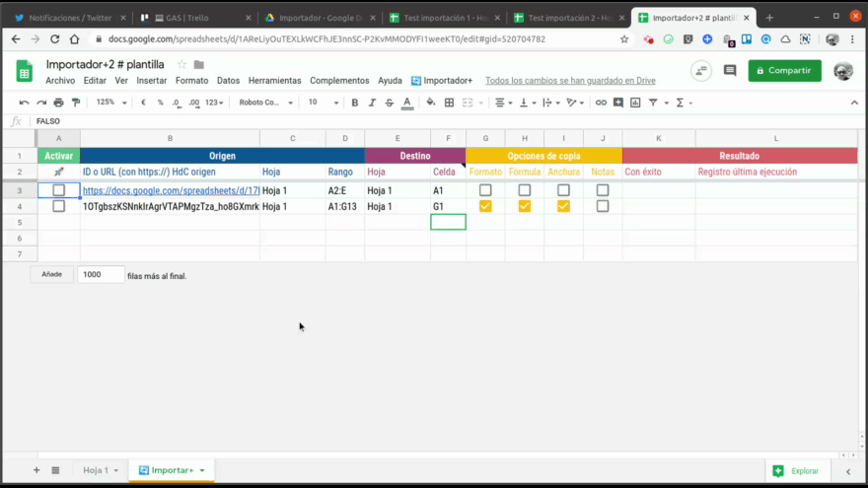Screen dimensions: 868x488
Task: Apply strikethrough formatting
Action: 390,103
